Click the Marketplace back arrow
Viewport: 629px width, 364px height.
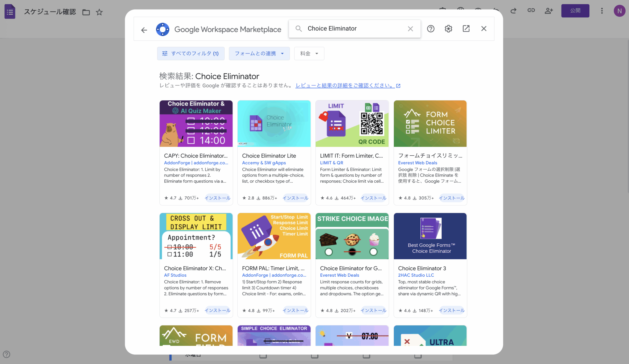click(x=144, y=30)
